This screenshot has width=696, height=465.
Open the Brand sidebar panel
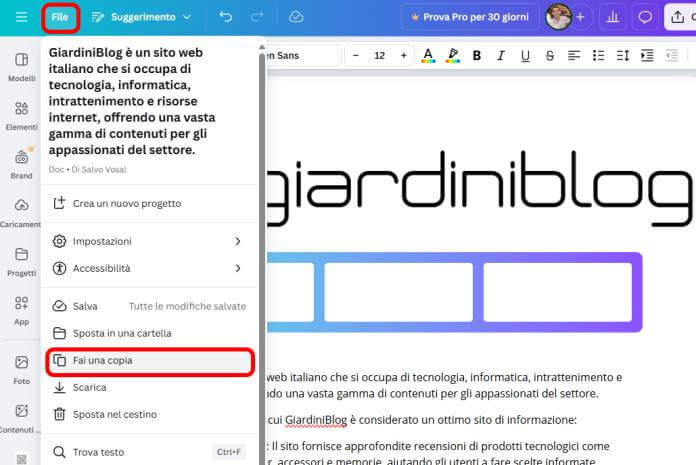coord(21,165)
